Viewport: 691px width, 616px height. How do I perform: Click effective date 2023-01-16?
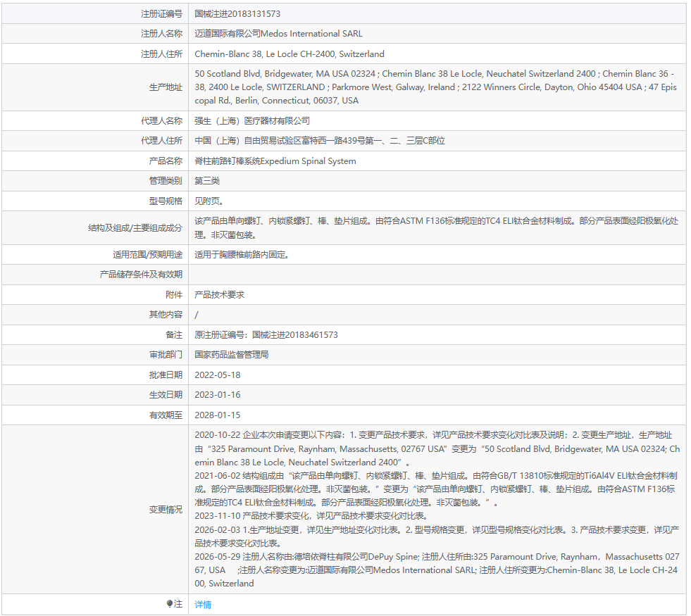218,394
